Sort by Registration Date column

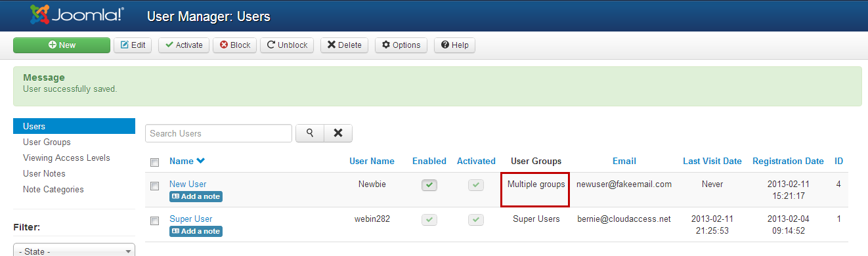coord(788,161)
